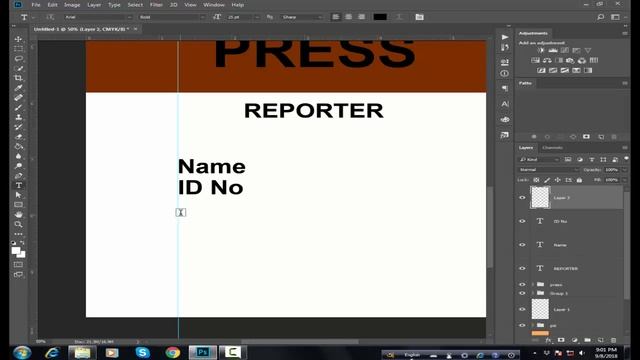Hide the ID No text layer
This screenshot has width=640, height=360.
coord(522,221)
